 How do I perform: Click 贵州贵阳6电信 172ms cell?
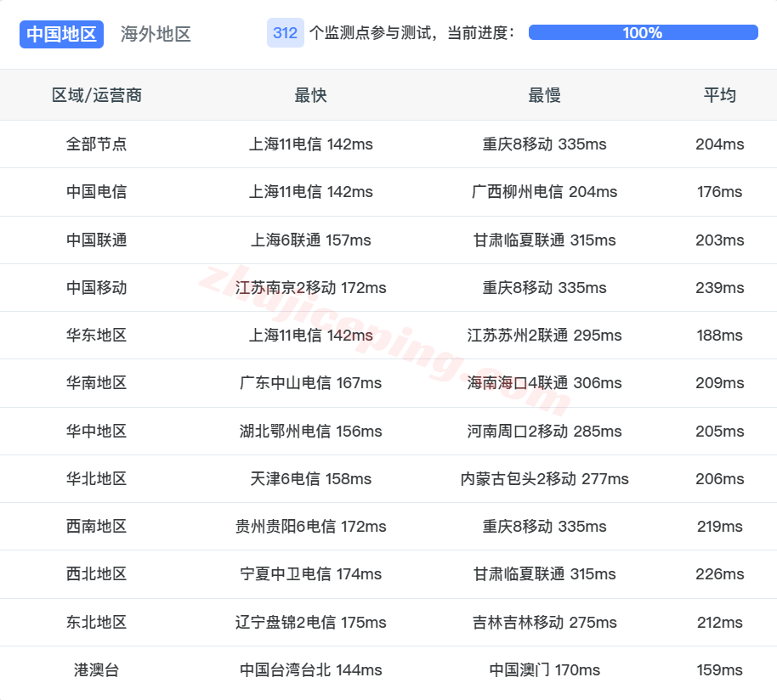(x=310, y=526)
